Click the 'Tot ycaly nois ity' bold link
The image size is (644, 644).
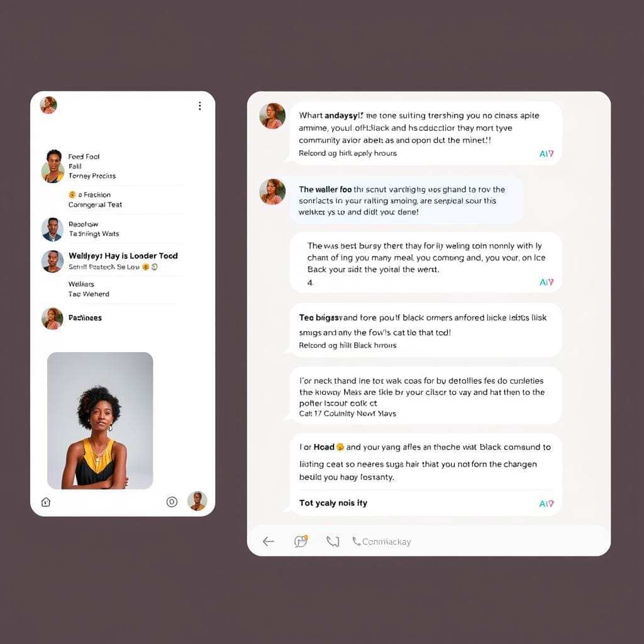333,503
